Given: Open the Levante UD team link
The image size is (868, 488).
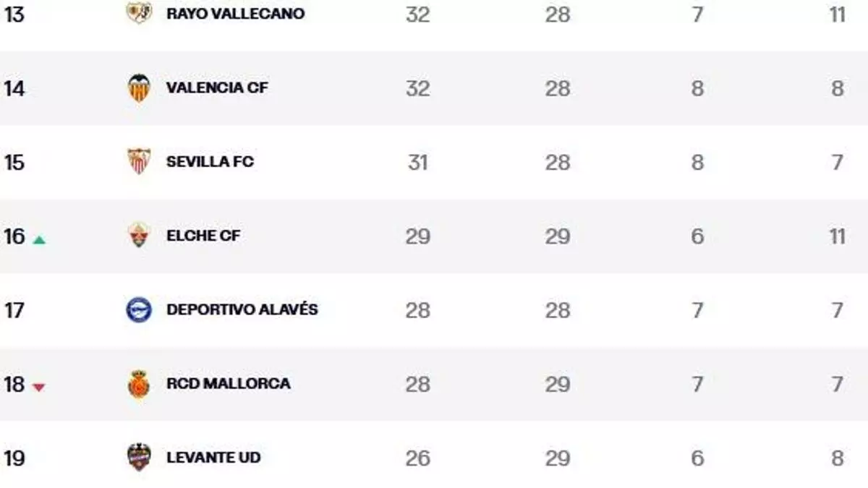Looking at the screenshot, I should tap(213, 458).
